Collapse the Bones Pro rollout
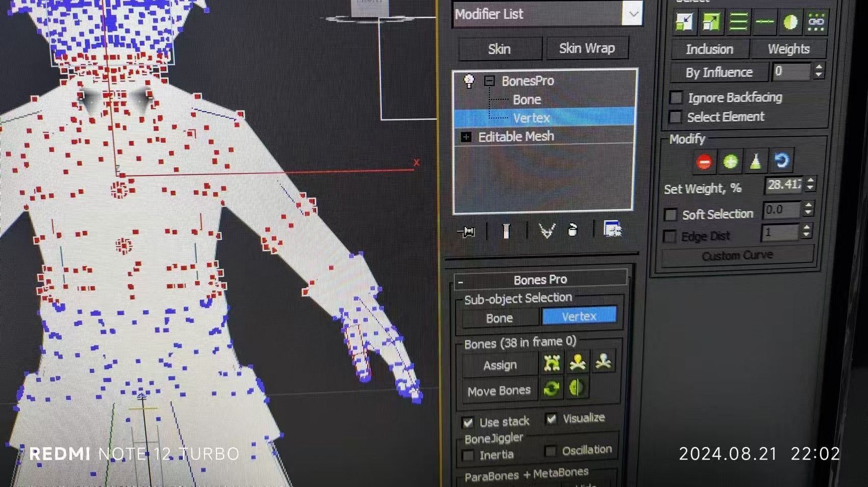The image size is (868, 487). coord(461,281)
